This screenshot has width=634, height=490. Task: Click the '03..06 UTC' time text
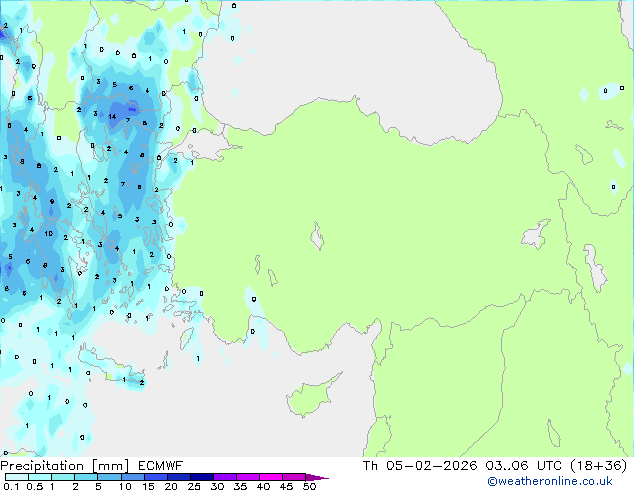point(524,466)
